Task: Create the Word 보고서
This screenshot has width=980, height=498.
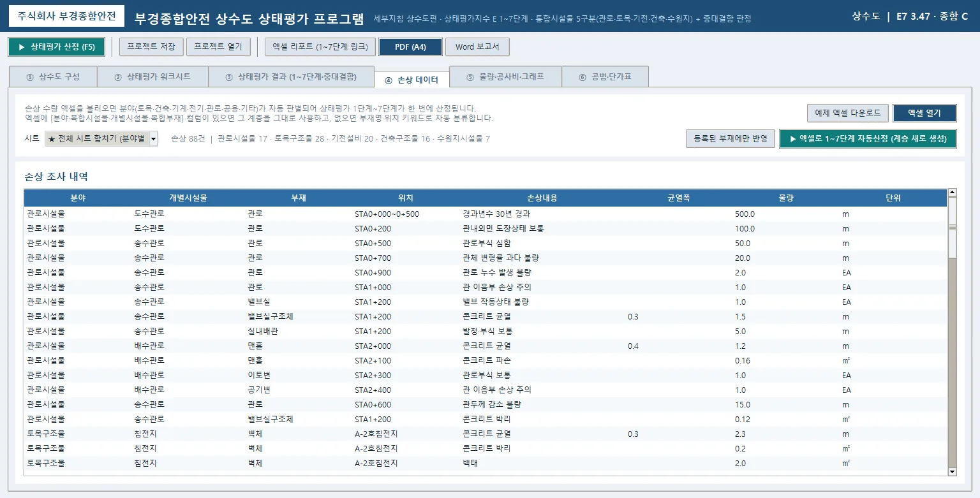Action: pyautogui.click(x=477, y=47)
